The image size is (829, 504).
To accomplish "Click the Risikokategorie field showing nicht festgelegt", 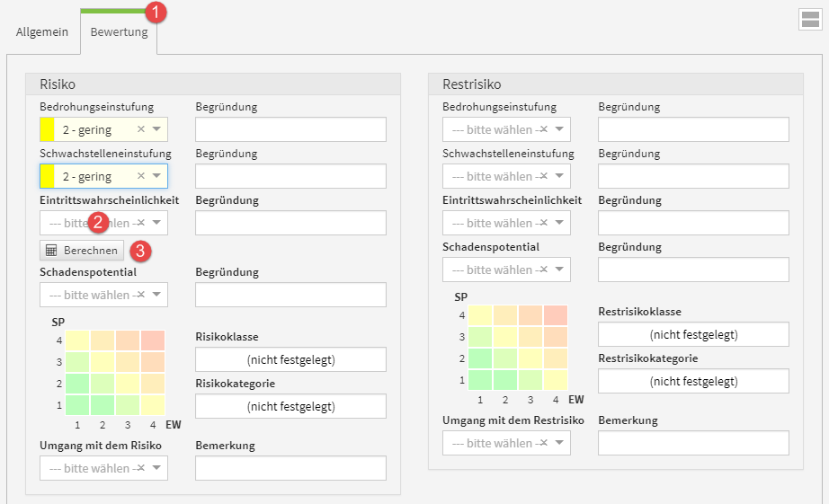I will [290, 406].
